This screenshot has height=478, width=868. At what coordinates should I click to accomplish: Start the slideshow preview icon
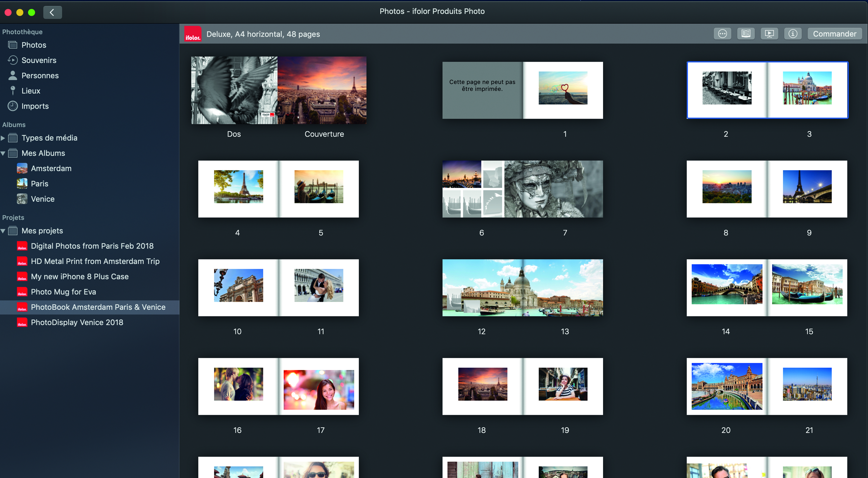tap(769, 34)
